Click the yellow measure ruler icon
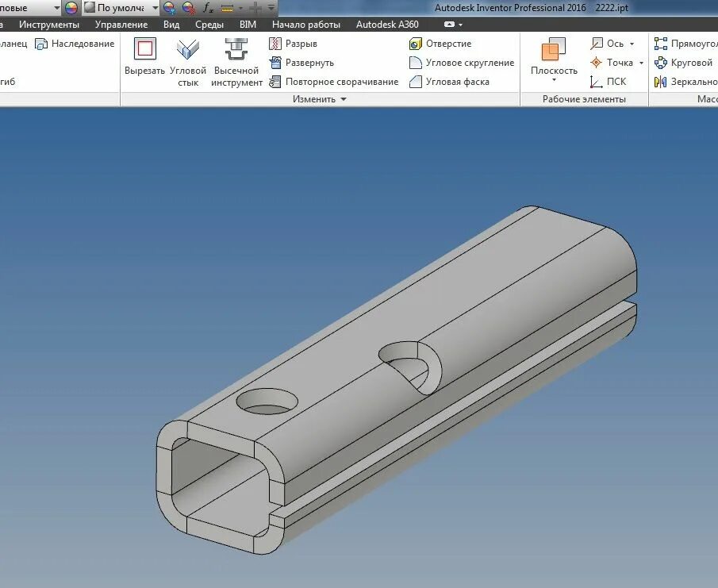718x588 pixels. pos(227,8)
